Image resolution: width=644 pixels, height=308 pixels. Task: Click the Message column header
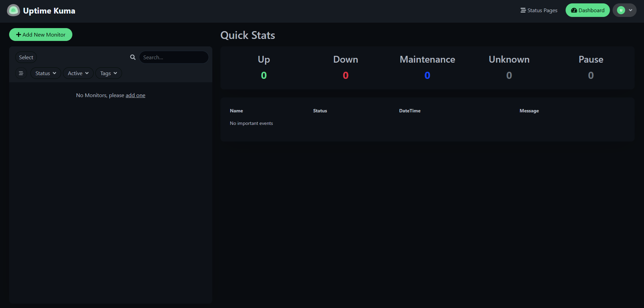529,111
